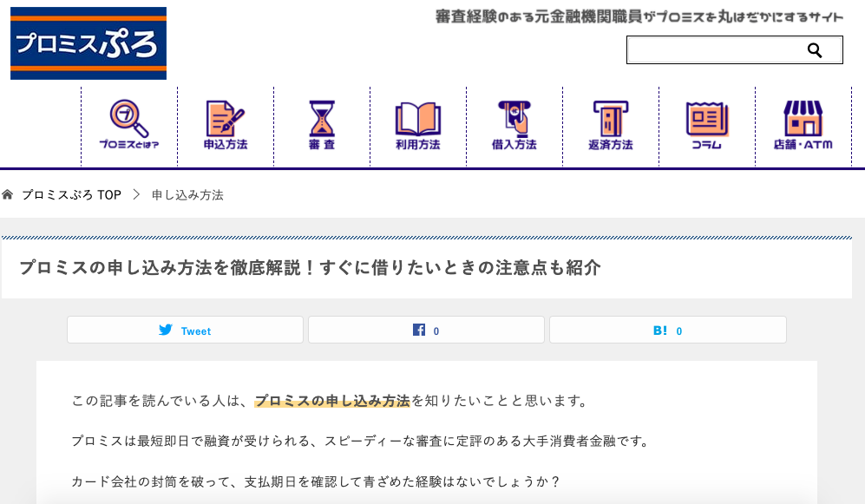Share the article with Tweet button
Image resolution: width=865 pixels, height=504 pixels.
click(186, 331)
